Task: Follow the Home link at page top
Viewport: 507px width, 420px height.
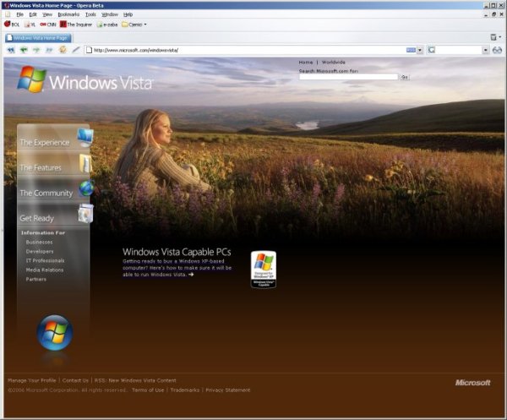Action: pyautogui.click(x=306, y=62)
